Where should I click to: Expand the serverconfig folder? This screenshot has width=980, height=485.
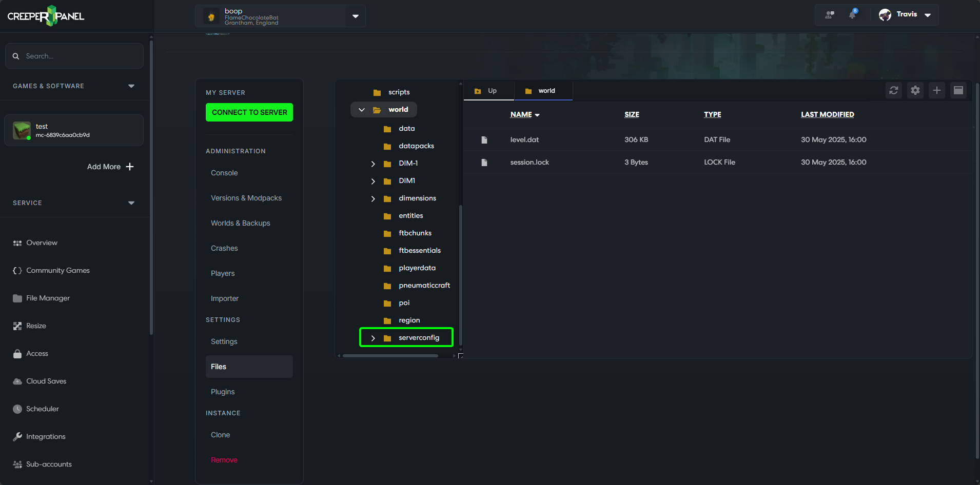(373, 337)
